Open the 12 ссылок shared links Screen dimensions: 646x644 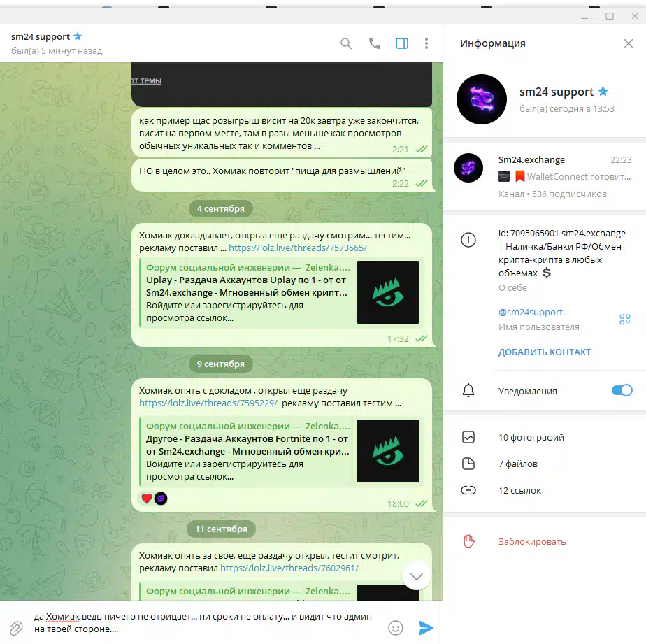[x=519, y=491]
